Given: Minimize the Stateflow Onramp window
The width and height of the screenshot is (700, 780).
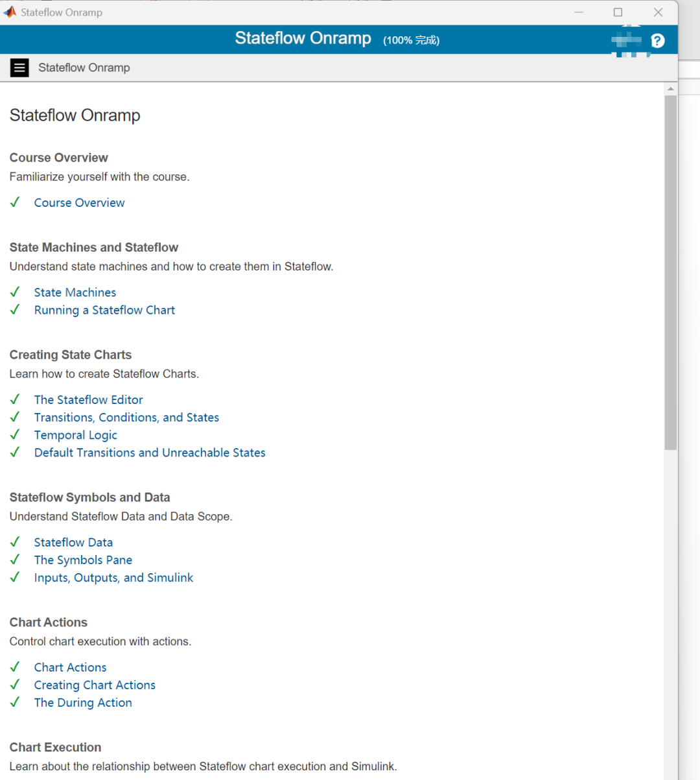Looking at the screenshot, I should (x=579, y=12).
